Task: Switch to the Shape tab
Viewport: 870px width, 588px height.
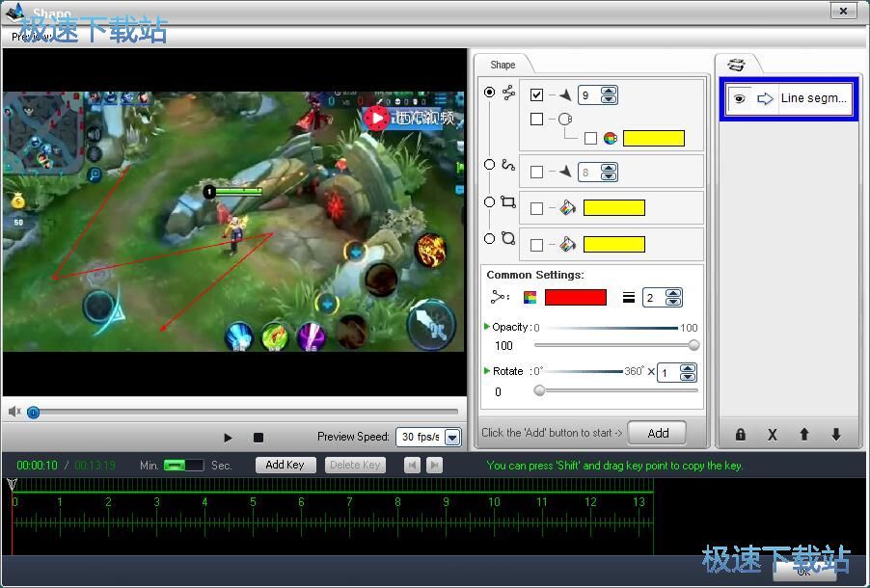Action: click(x=503, y=65)
